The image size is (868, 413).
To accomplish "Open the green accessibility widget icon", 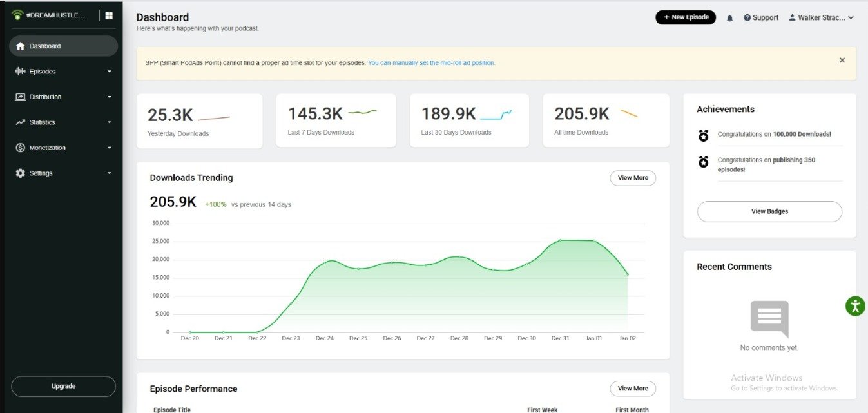I will coord(854,306).
